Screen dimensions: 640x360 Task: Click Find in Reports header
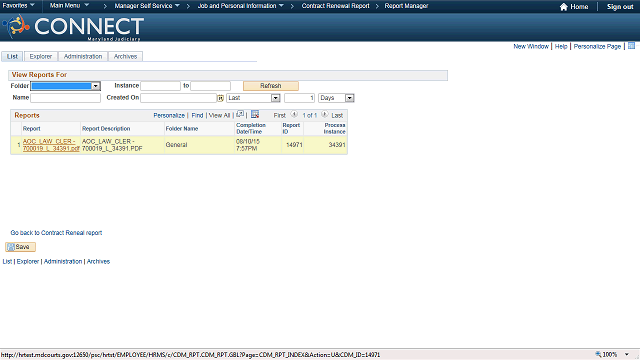197,116
